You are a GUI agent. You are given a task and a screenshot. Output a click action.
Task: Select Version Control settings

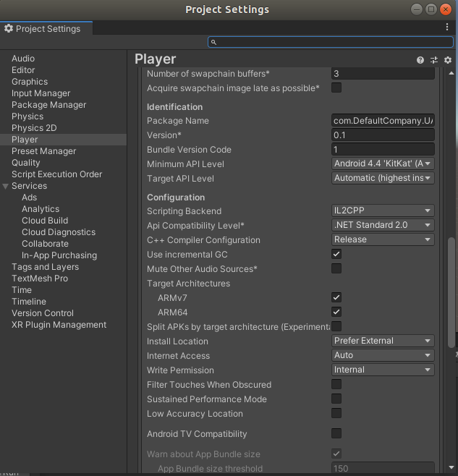click(43, 313)
